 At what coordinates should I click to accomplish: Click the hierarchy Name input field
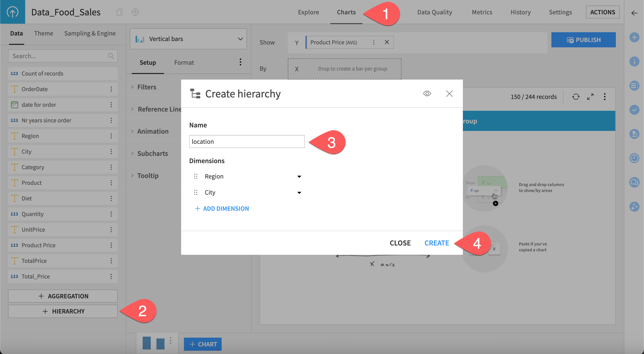pyautogui.click(x=247, y=141)
